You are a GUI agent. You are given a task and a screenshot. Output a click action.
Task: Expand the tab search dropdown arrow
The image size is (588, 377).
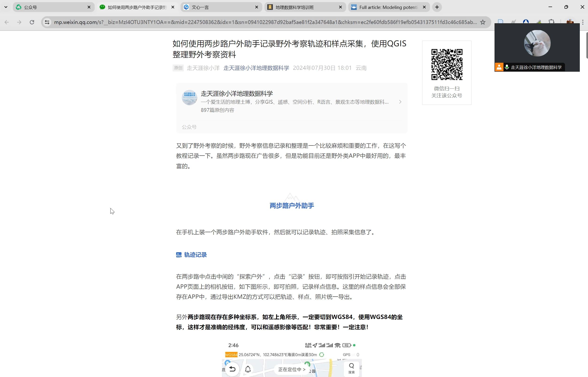point(6,7)
